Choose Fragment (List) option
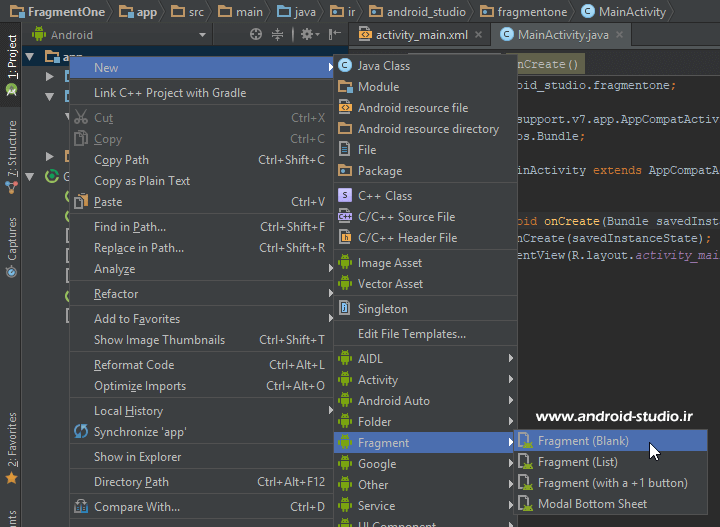720x527 pixels. [577, 462]
